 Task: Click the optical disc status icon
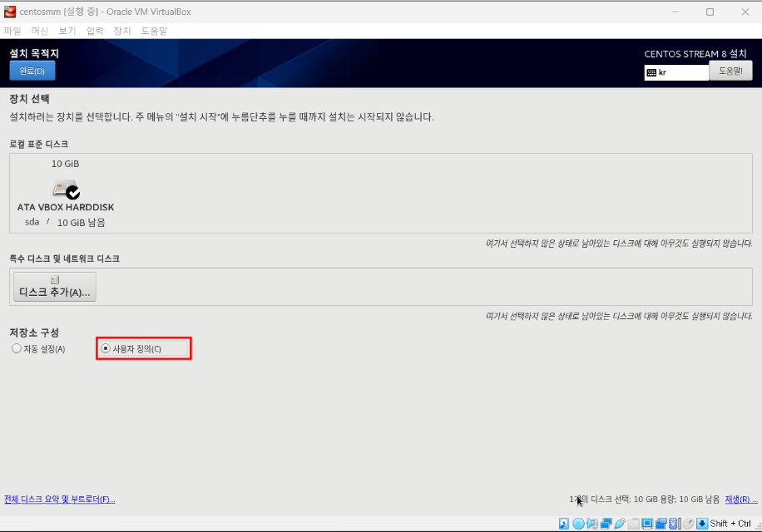pos(578,523)
